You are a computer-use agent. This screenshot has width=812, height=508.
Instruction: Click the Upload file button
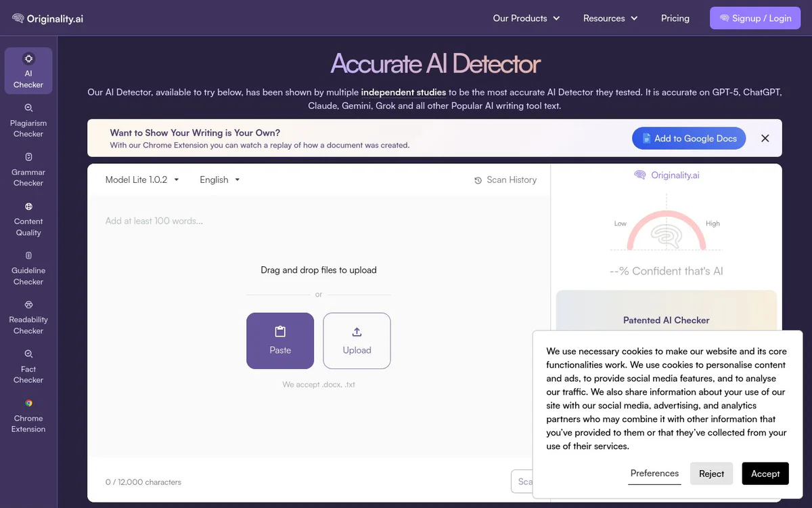pos(357,341)
